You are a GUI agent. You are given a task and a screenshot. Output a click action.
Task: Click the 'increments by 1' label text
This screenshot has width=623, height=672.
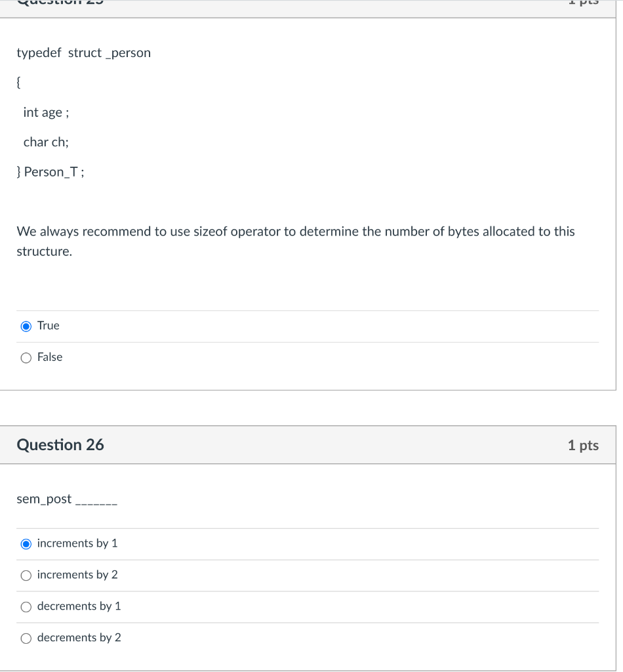click(x=77, y=543)
